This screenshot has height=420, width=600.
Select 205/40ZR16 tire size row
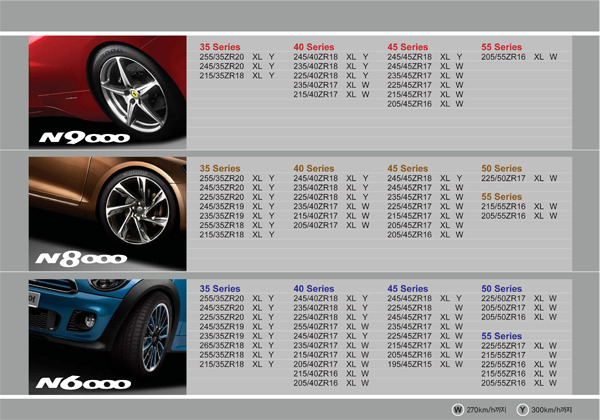tap(331, 383)
